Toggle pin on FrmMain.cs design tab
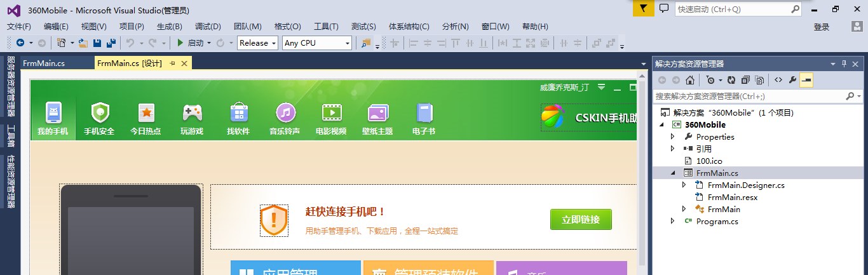This screenshot has height=275, width=868. 172,64
